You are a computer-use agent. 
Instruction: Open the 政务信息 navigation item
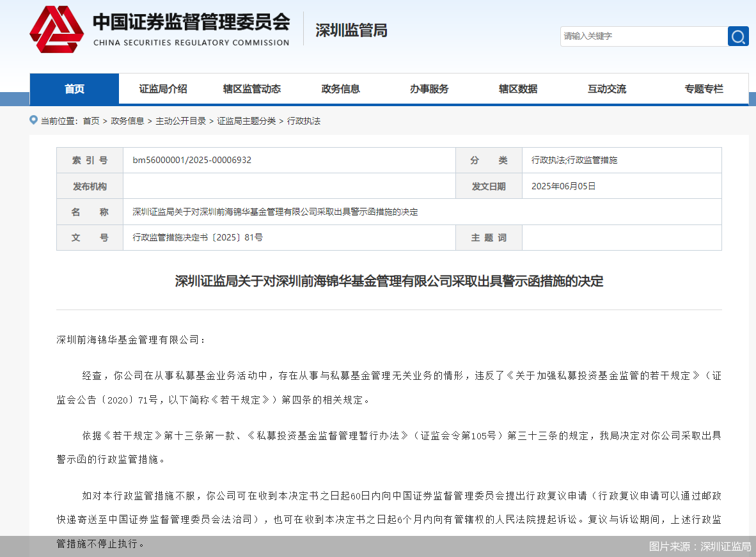point(340,89)
